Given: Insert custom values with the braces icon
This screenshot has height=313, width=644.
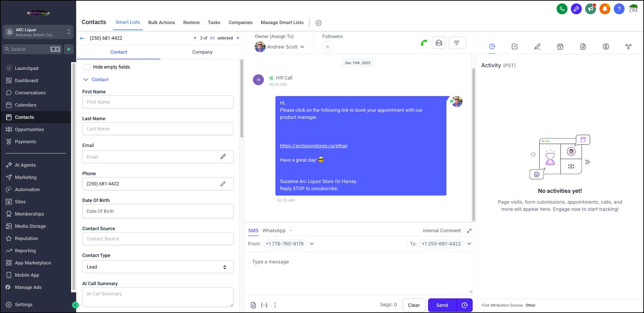Looking at the screenshot, I should [x=264, y=305].
